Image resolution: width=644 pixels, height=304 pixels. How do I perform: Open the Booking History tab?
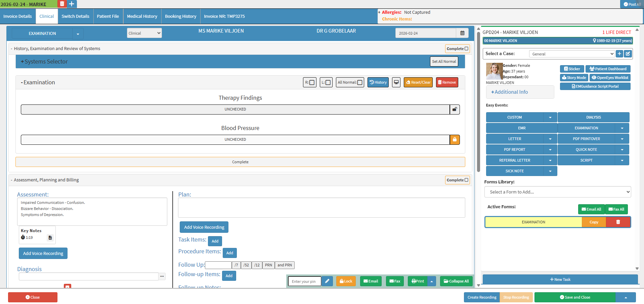tap(180, 16)
